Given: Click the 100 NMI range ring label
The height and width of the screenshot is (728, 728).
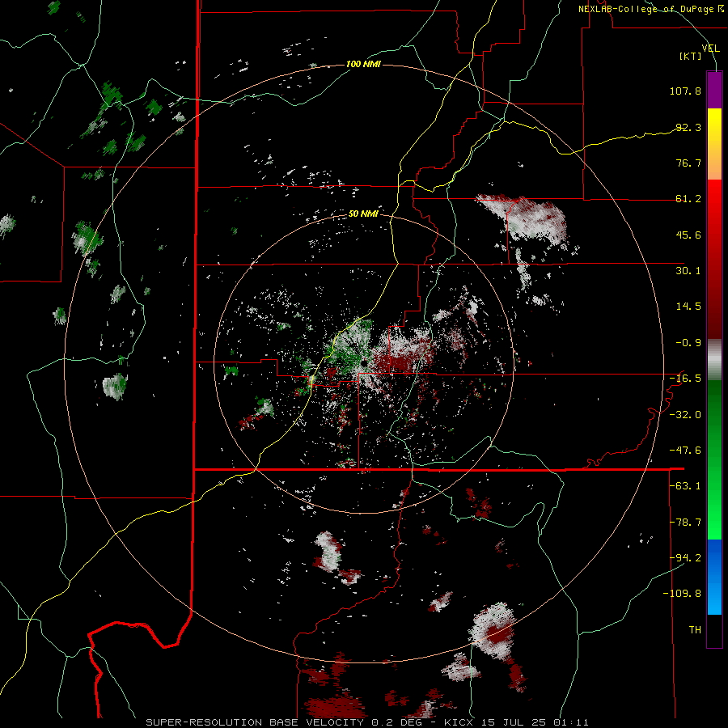Looking at the screenshot, I should tap(363, 64).
